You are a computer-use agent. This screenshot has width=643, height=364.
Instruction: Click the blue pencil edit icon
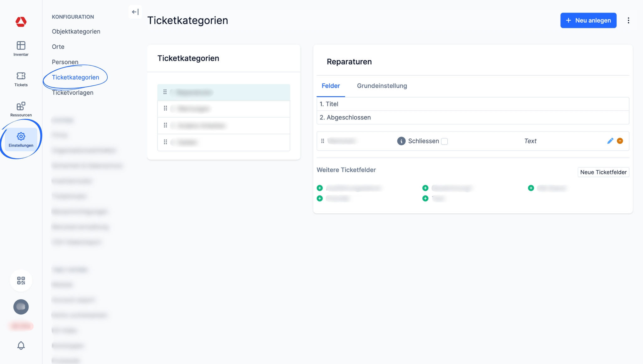tap(610, 141)
